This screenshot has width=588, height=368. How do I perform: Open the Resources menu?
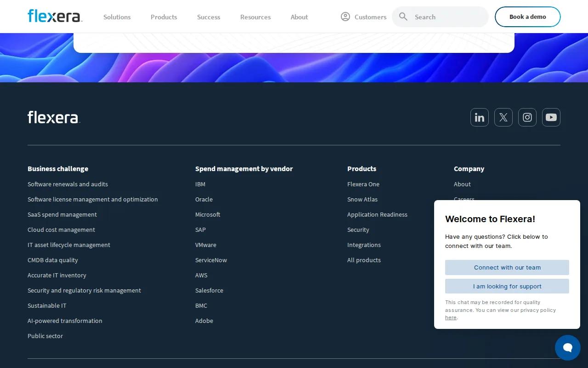coord(255,17)
